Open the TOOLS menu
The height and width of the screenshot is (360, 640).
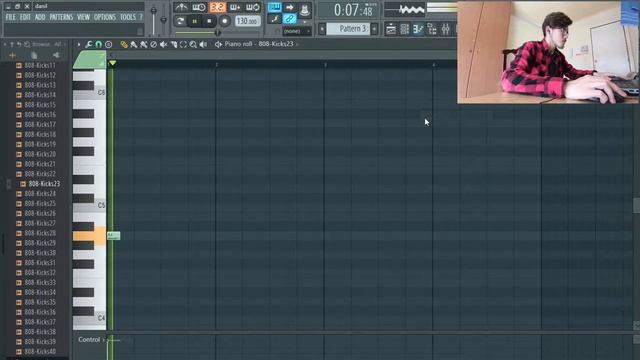pos(128,17)
